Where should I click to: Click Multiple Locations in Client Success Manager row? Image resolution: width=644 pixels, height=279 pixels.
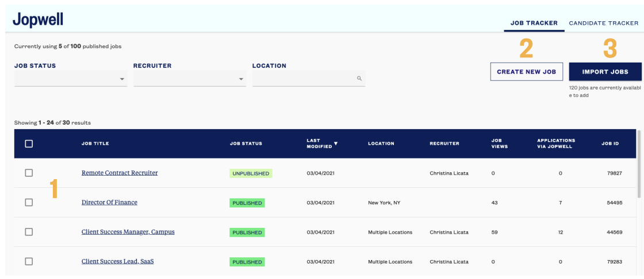390,232
